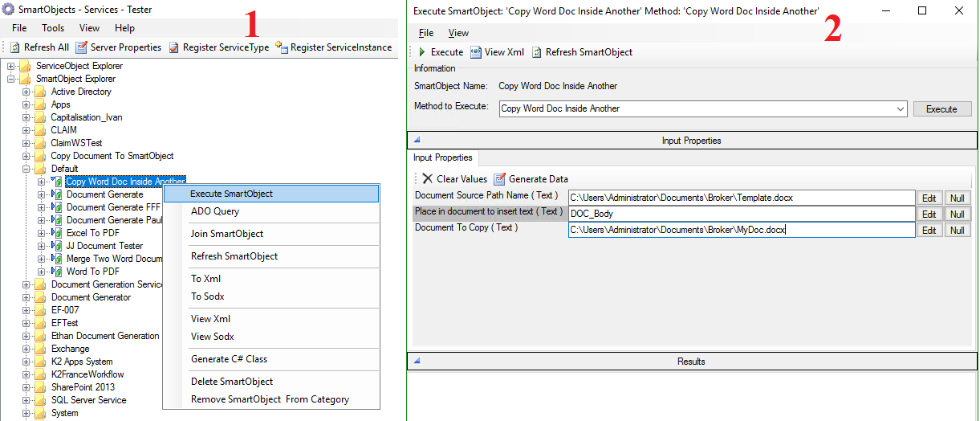Click the Clear Values X icon
Image resolution: width=980 pixels, height=421 pixels.
tap(427, 179)
